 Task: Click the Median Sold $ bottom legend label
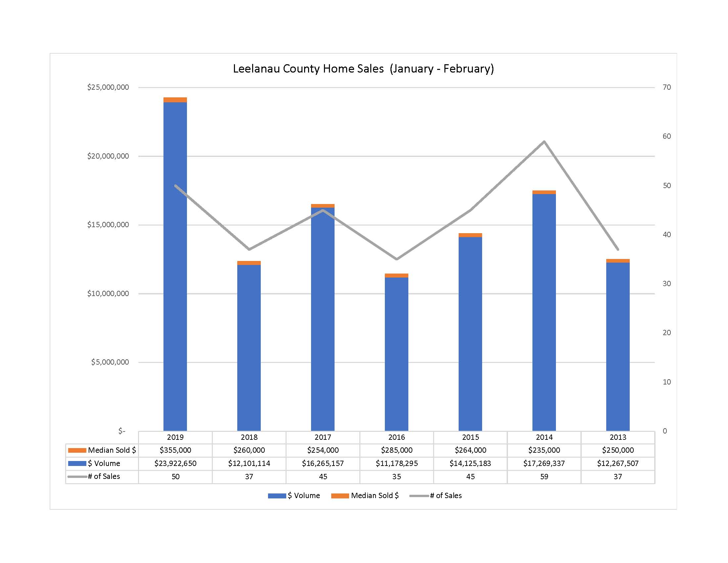pos(375,496)
